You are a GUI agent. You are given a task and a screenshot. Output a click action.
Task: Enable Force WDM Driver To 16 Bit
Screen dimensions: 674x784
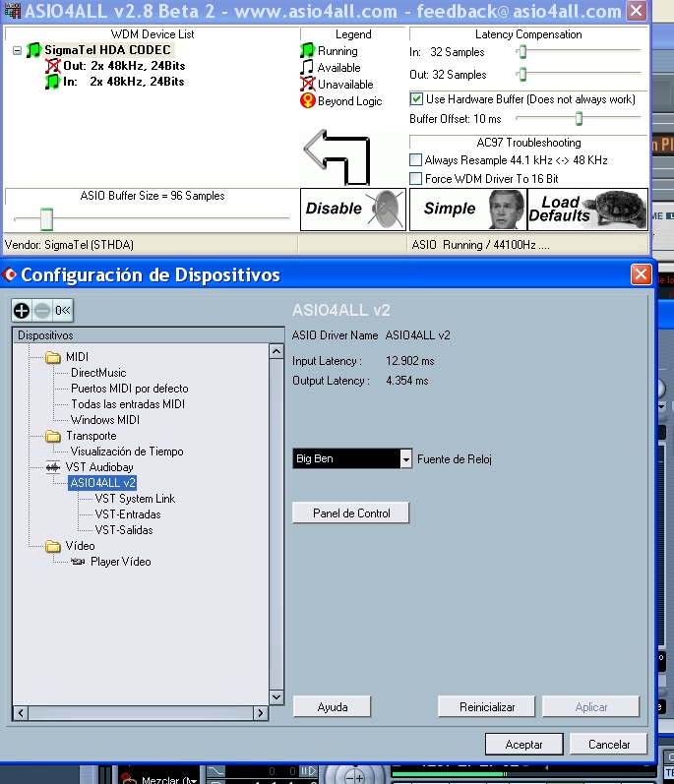coord(415,178)
